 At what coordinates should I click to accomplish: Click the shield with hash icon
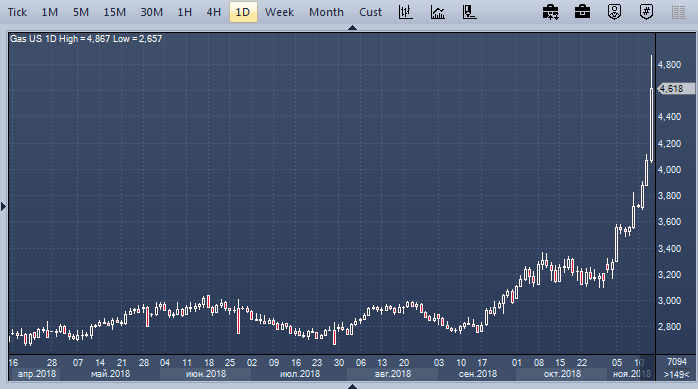646,12
